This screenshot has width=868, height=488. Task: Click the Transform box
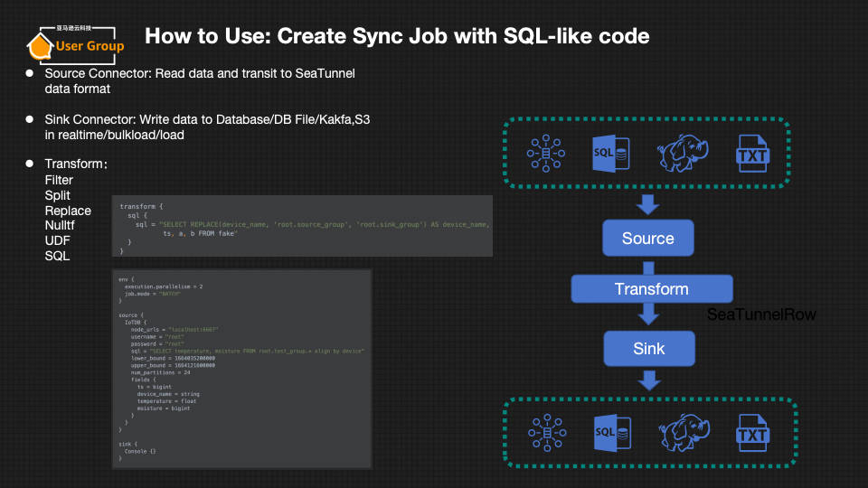(652, 289)
